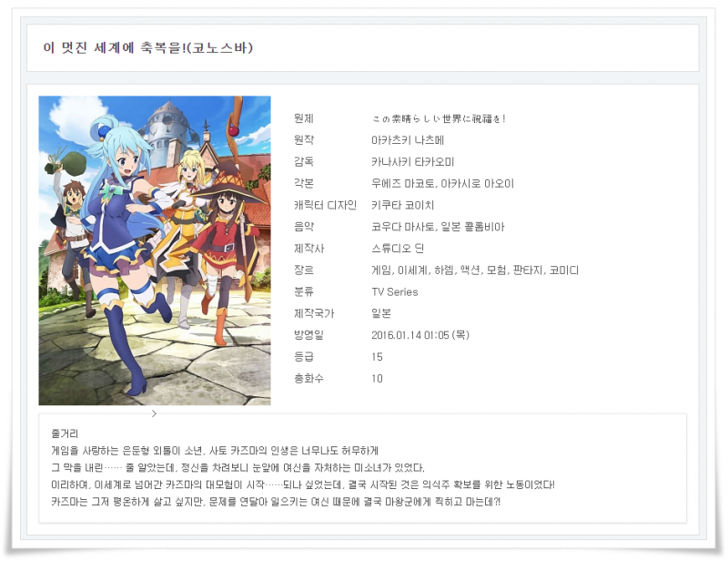Viewport: 728px width, 561px height.
Task: Select the '방영일' label
Action: click(308, 335)
